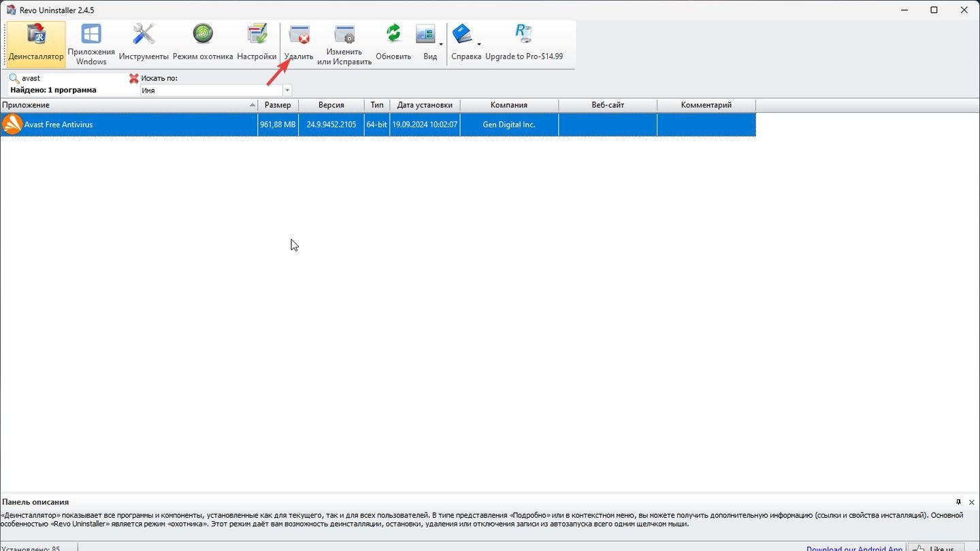The image size is (980, 551).
Task: Sort by Компания column
Action: point(509,105)
